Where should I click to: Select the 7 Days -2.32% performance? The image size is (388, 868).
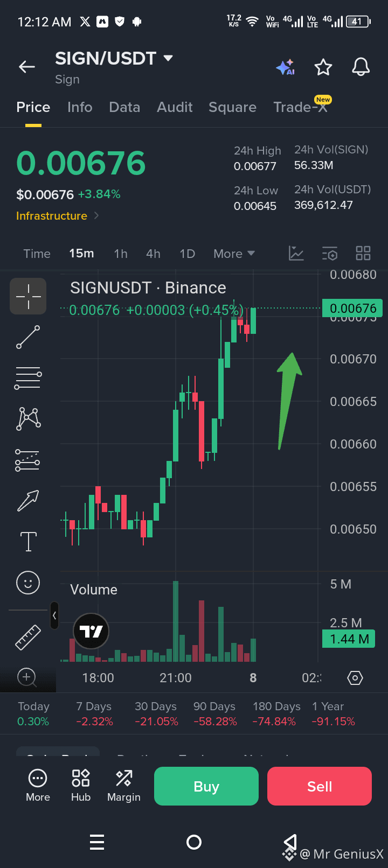pos(94,714)
